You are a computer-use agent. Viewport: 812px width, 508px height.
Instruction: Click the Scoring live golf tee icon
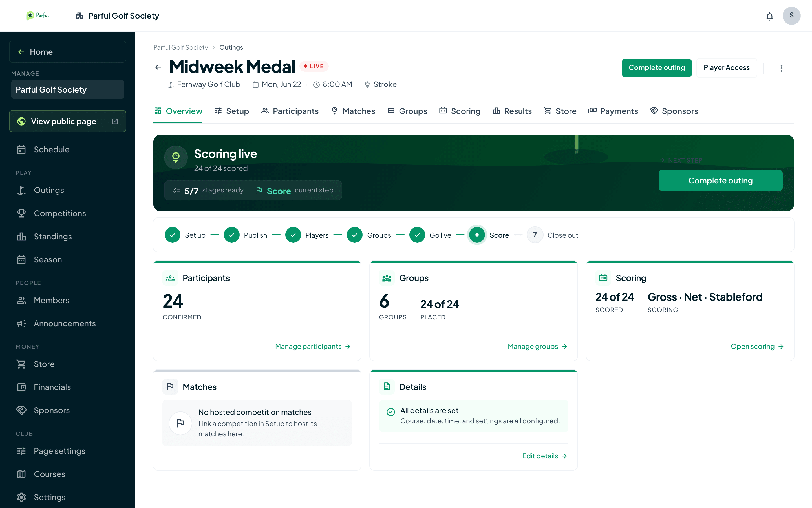176,157
